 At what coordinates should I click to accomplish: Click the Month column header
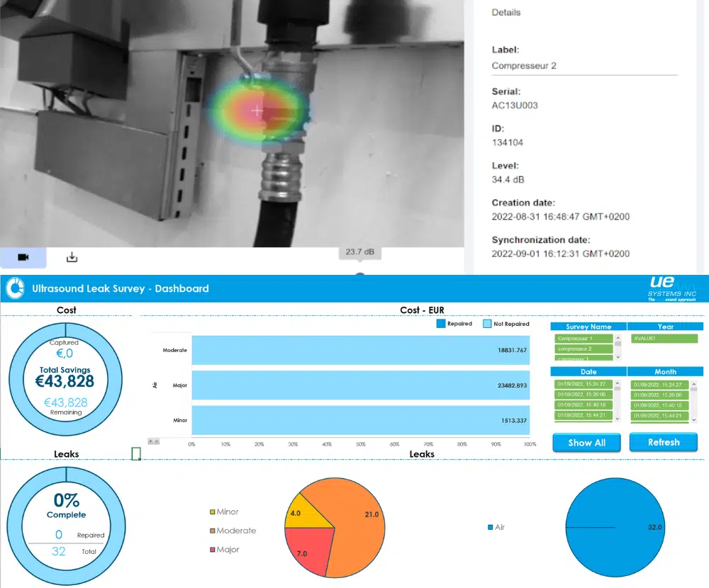click(664, 371)
